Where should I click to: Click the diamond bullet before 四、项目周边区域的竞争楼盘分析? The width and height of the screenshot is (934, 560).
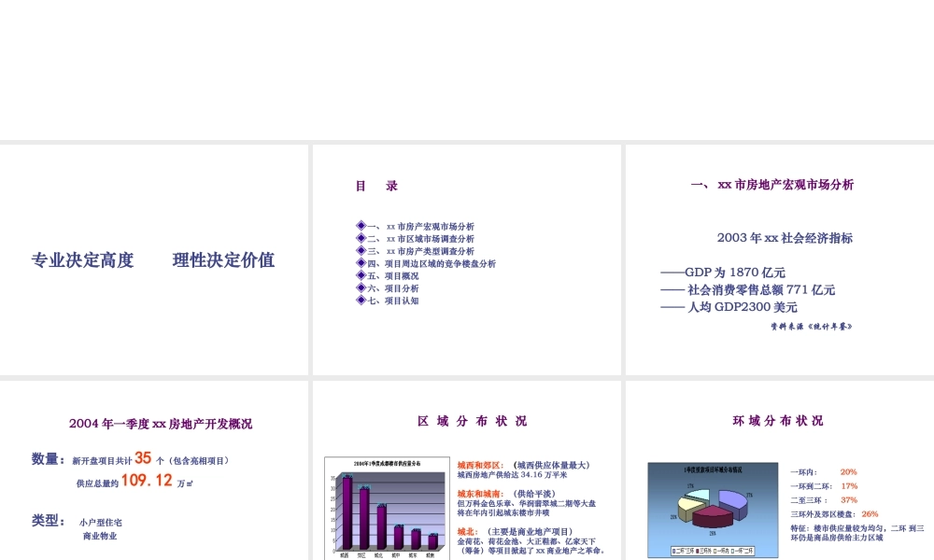click(361, 262)
